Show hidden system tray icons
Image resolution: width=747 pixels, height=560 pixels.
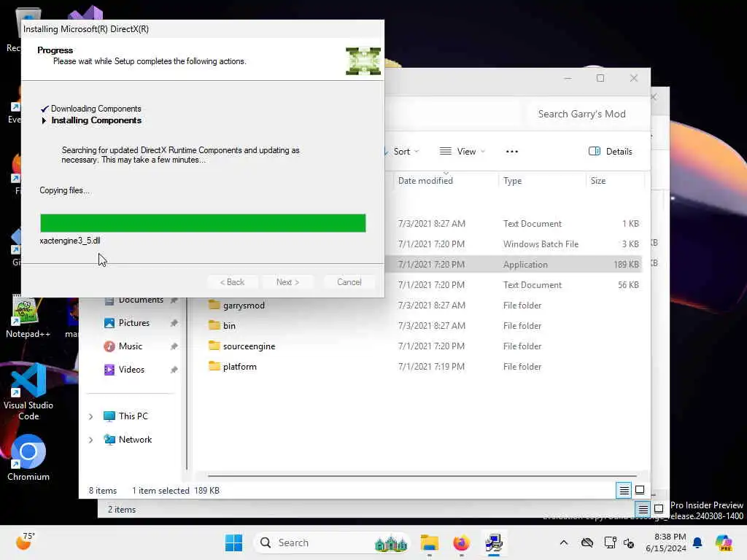click(564, 542)
